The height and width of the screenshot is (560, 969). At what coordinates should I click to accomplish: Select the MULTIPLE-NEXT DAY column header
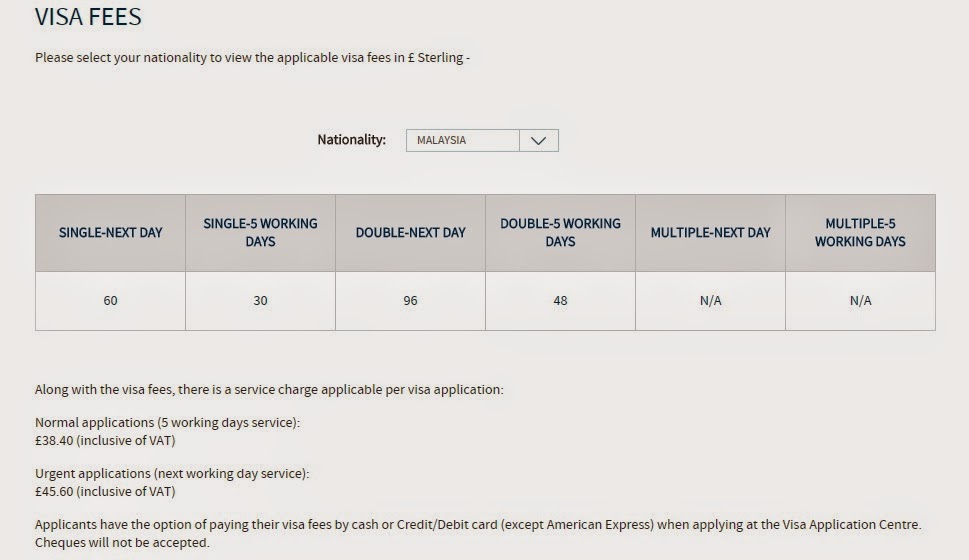coord(711,233)
